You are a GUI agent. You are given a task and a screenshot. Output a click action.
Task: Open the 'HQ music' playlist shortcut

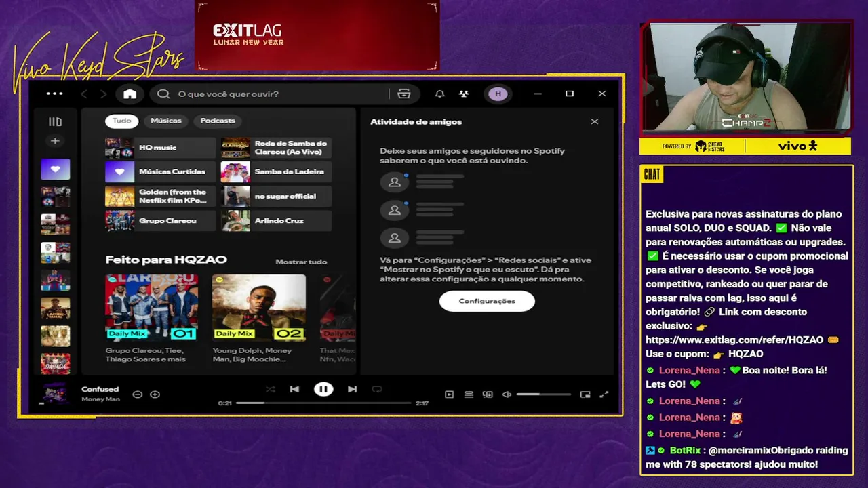[160, 148]
